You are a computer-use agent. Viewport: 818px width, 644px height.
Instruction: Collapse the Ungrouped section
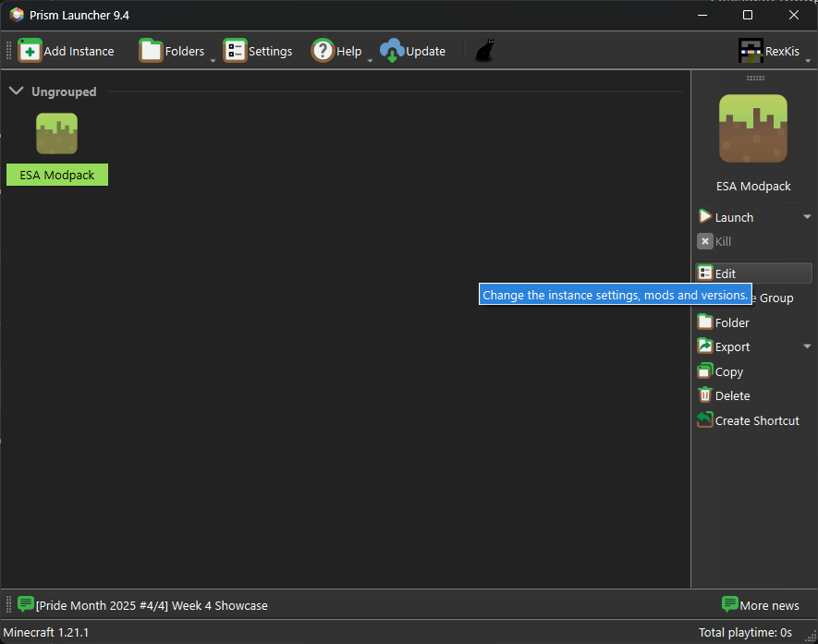click(16, 91)
